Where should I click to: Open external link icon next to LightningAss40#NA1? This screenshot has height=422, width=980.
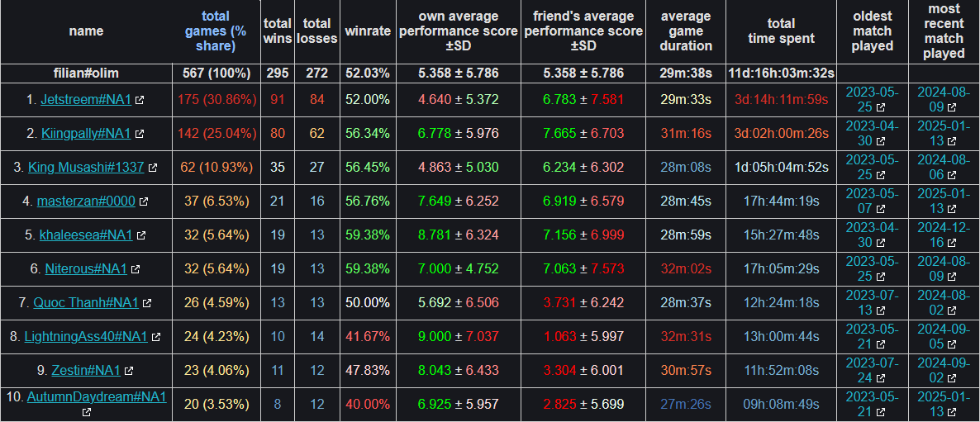click(x=156, y=337)
